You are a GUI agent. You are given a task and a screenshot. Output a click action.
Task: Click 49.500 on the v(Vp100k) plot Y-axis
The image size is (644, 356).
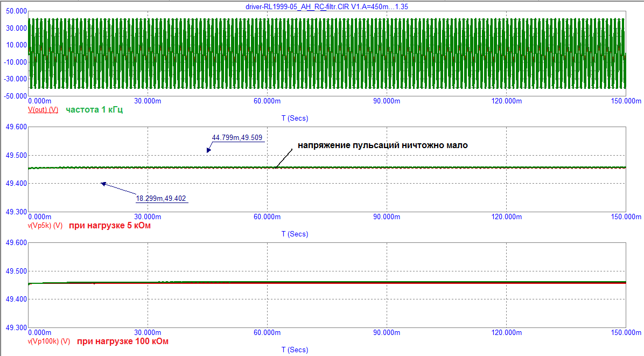coord(17,271)
